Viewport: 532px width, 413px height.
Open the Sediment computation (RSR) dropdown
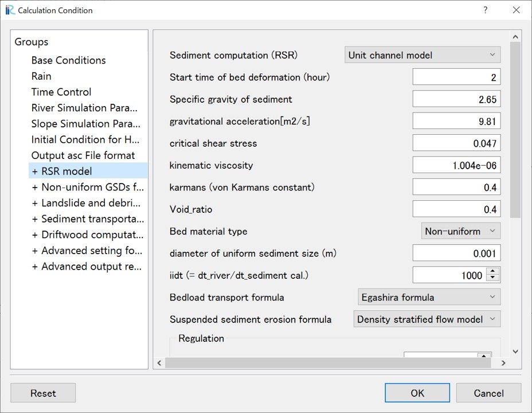coord(423,55)
